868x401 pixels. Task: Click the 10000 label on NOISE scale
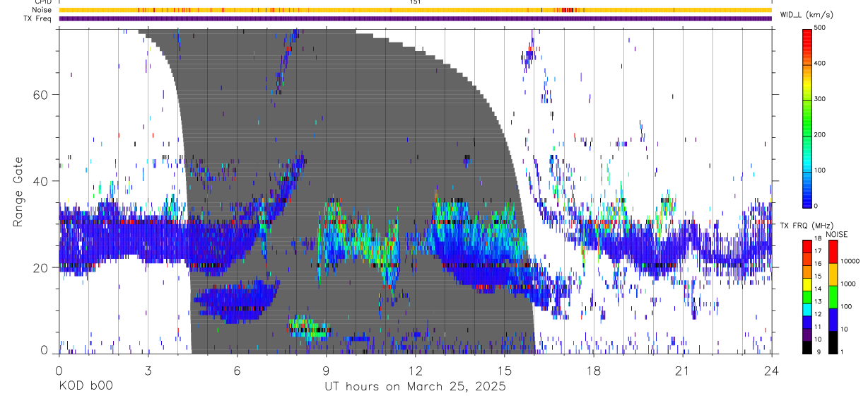coord(849,262)
